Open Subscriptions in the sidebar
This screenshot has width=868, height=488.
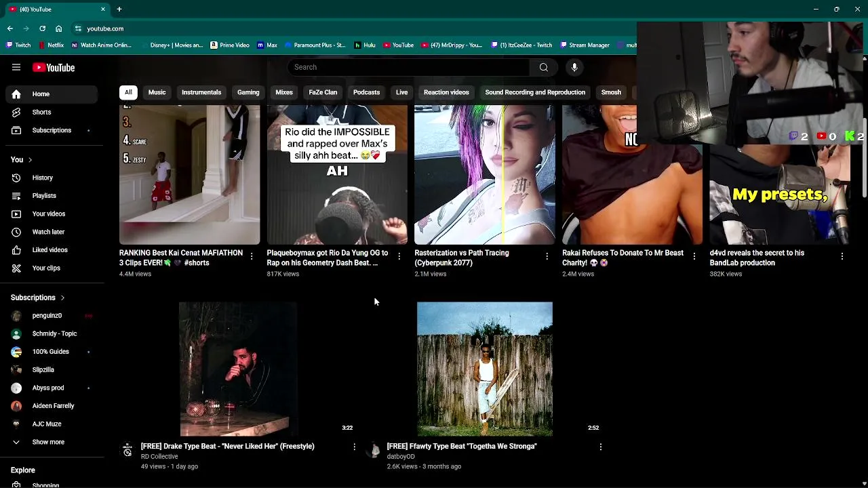point(51,130)
